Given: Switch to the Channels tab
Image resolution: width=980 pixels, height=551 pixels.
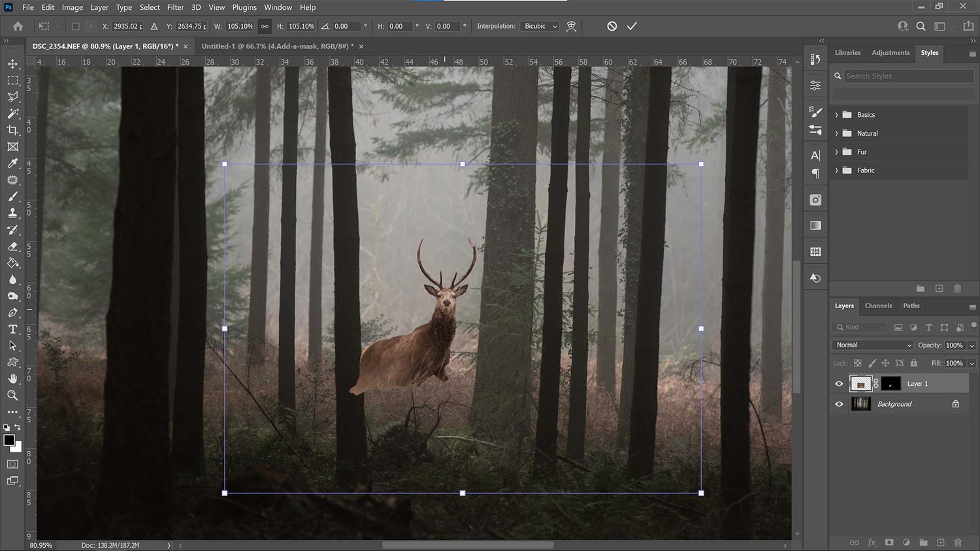Looking at the screenshot, I should [878, 306].
